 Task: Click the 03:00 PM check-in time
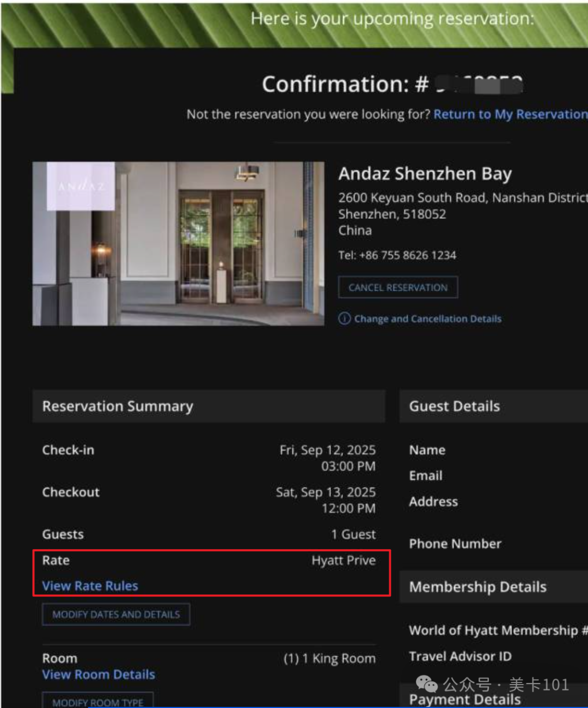point(348,466)
